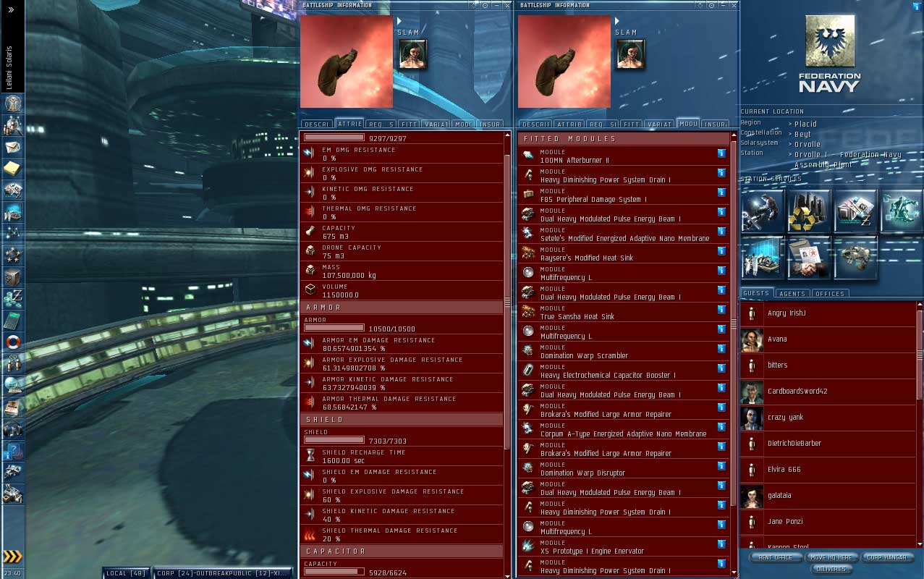This screenshot has height=579, width=924.
Task: Open the laboratory station service with scientists
Action: 763,257
